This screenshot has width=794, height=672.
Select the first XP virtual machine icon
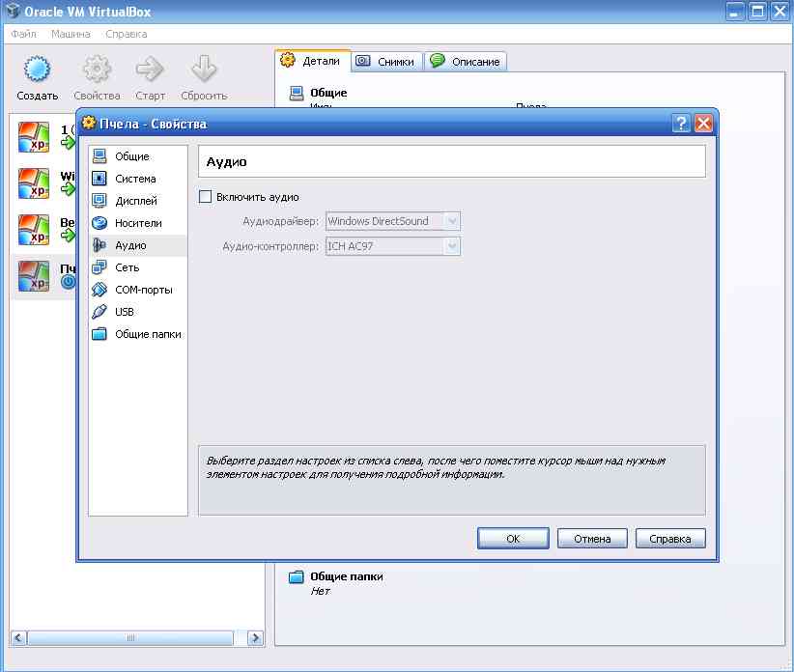(34, 137)
